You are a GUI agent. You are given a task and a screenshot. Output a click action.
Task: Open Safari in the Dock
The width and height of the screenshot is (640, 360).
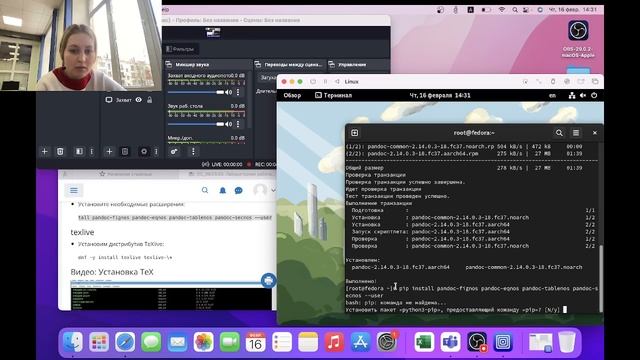click(x=125, y=342)
